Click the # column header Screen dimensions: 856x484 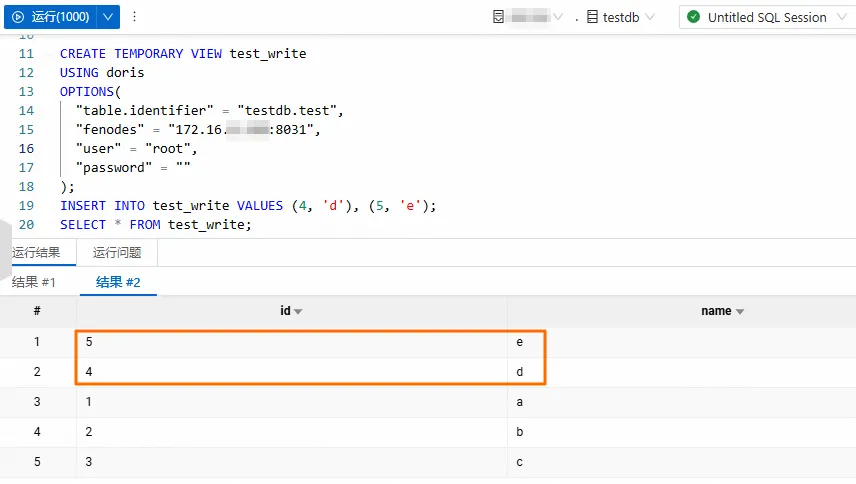pyautogui.click(x=37, y=312)
